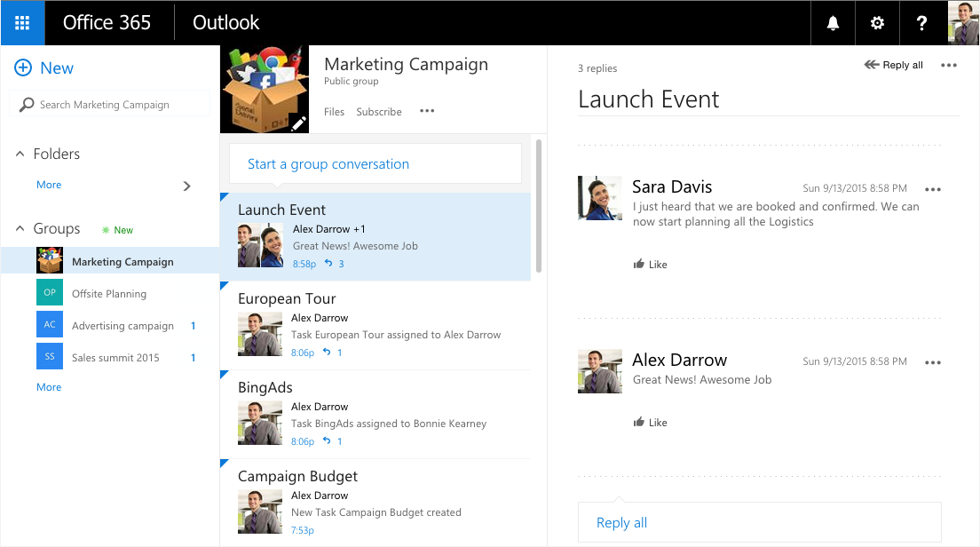The width and height of the screenshot is (980, 547).
Task: Like Sara Davis's message
Action: click(x=650, y=265)
